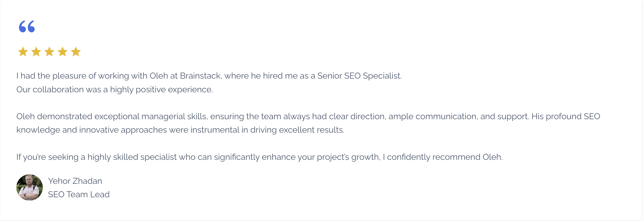The image size is (644, 221).
Task: Click the word Brainstack in testimonial
Action: (201, 76)
